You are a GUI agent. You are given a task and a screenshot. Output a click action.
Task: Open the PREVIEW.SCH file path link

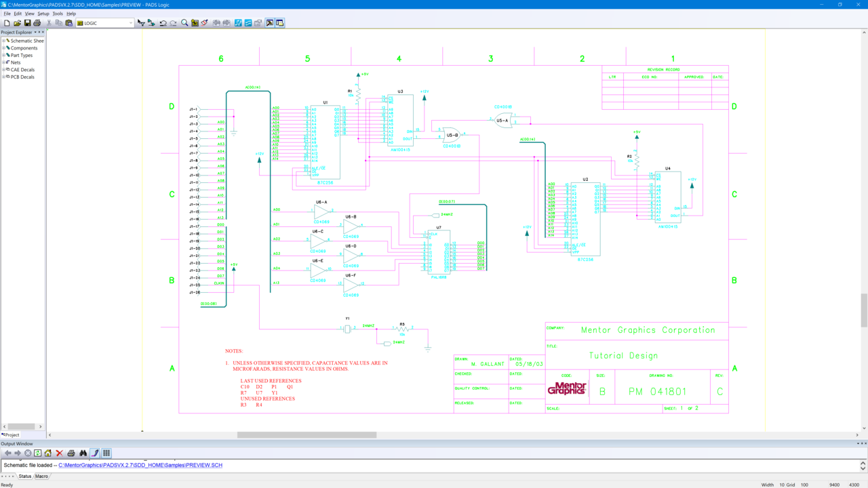(x=140, y=466)
